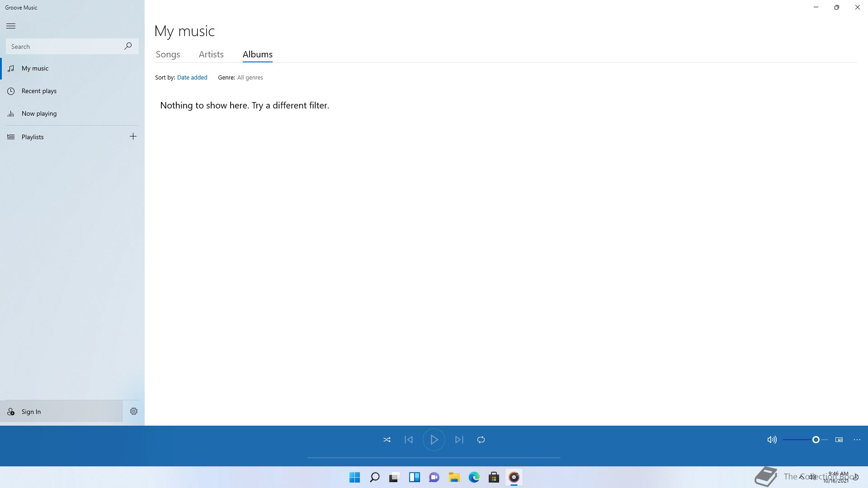
Task: Create new playlist with plus icon
Action: pyautogui.click(x=133, y=136)
